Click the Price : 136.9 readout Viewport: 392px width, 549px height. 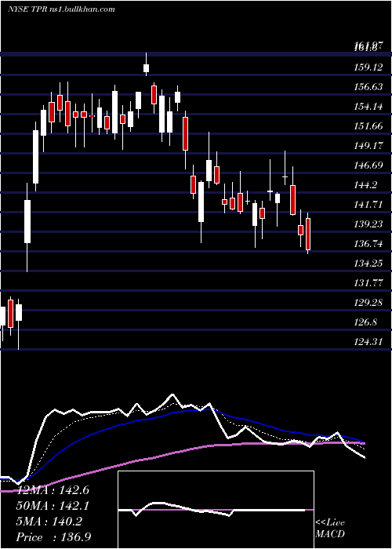coord(53,537)
